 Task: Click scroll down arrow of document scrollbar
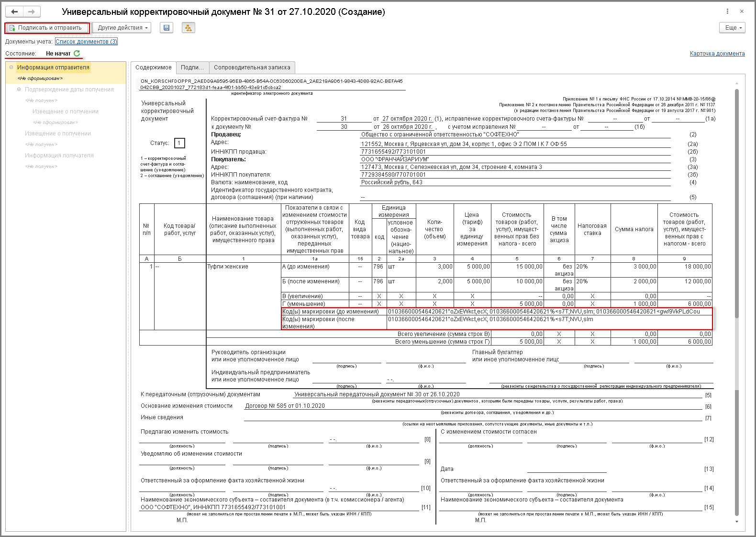click(737, 522)
